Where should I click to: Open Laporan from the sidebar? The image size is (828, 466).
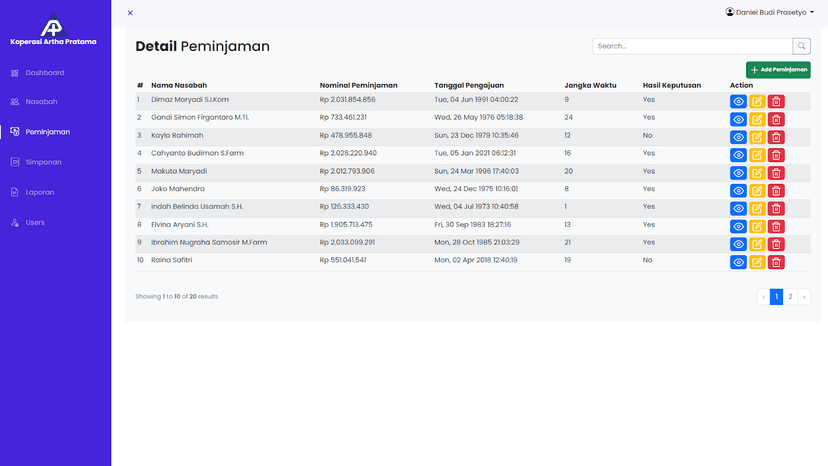[40, 192]
